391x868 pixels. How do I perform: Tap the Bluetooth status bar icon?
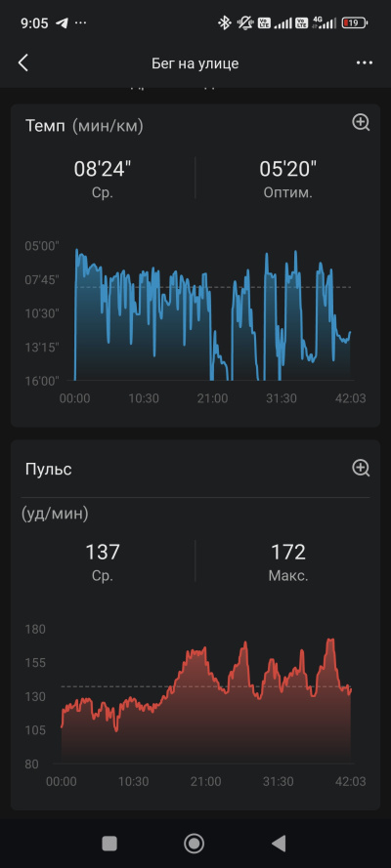click(x=224, y=23)
